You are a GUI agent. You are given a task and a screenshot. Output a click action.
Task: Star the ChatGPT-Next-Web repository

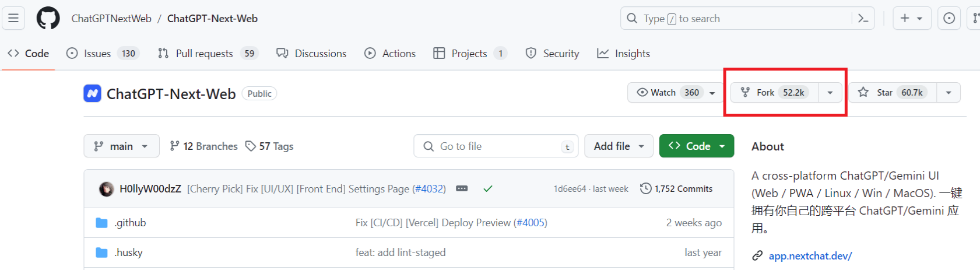point(892,93)
